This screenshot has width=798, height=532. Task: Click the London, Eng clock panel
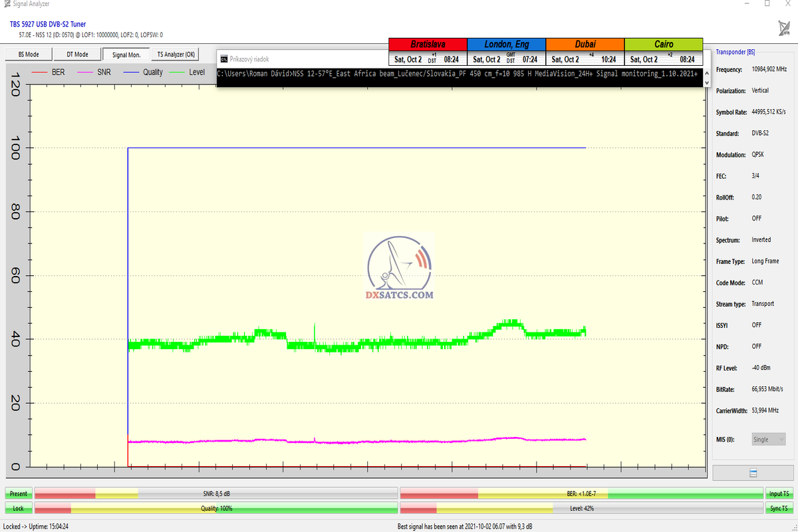point(506,52)
